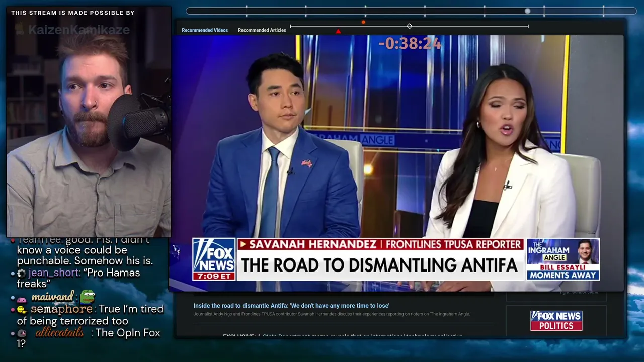Click 'THIS STREAM IS MADE POSSIBLE BY' header text
This screenshot has height=362, width=644.
click(73, 13)
